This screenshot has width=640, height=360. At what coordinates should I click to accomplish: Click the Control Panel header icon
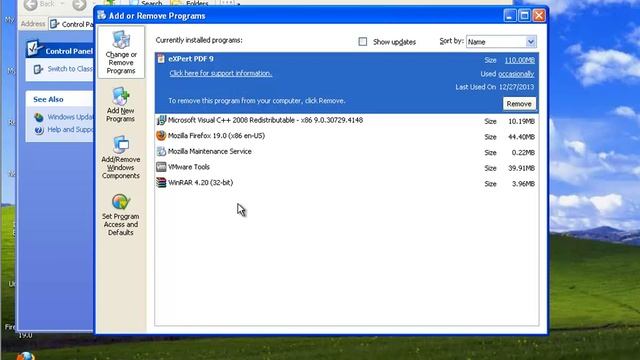click(34, 49)
